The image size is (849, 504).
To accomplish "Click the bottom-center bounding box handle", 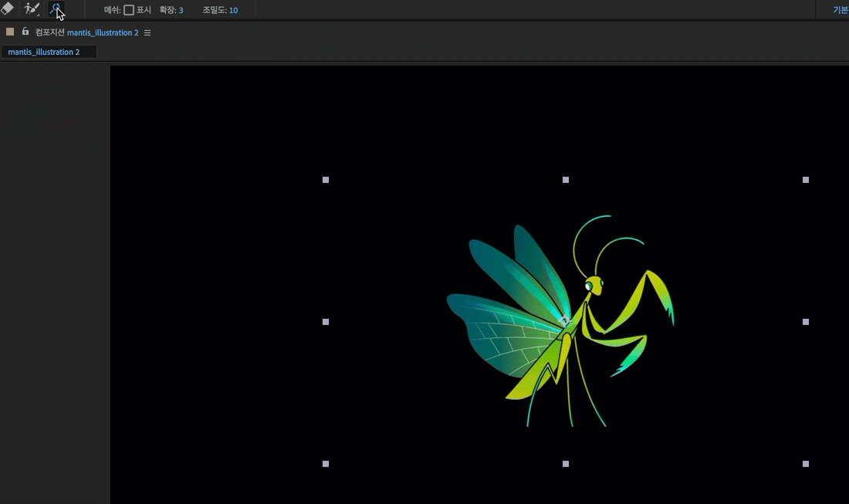I will 566,464.
